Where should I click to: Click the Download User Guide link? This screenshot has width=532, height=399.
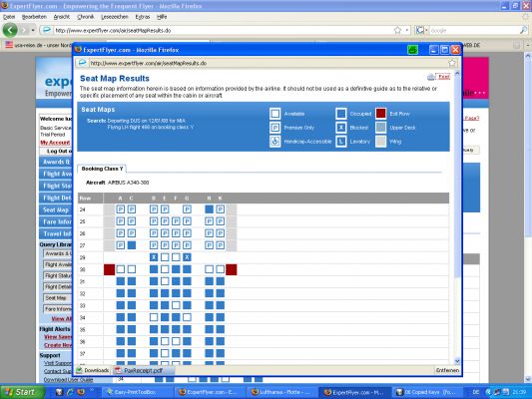pos(68,380)
